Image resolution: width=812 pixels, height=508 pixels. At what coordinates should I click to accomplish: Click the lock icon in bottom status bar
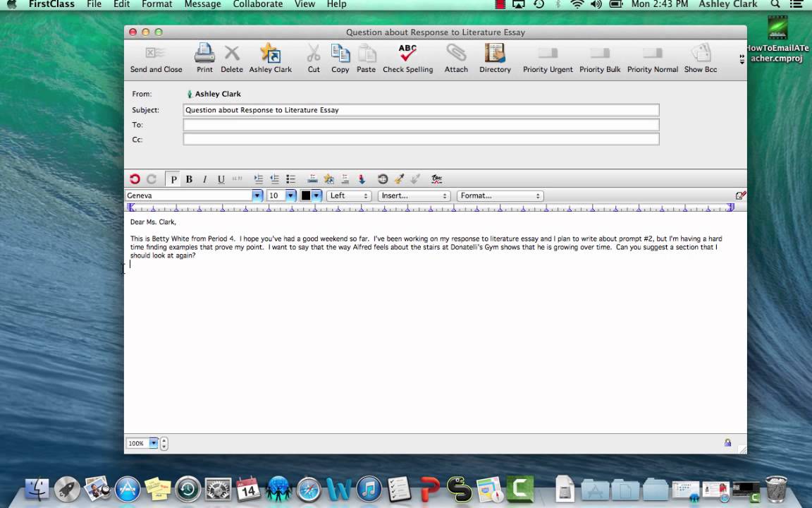[x=727, y=442]
